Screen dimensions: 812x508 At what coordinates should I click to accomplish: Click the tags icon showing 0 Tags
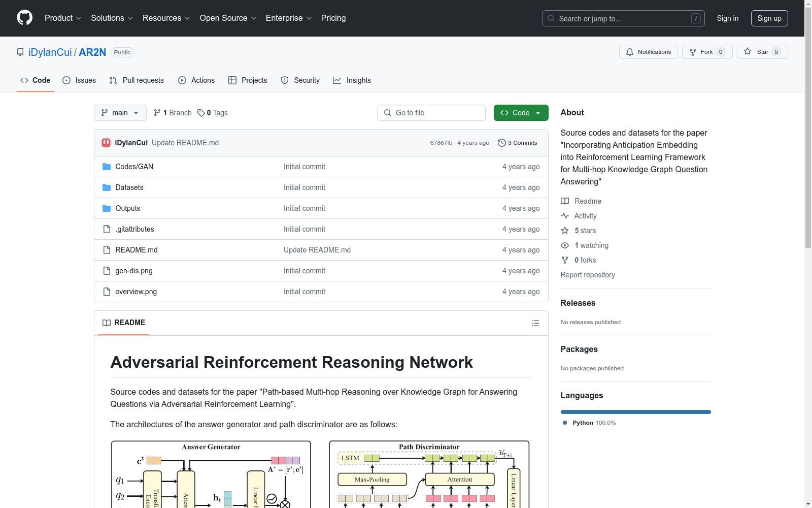click(201, 113)
